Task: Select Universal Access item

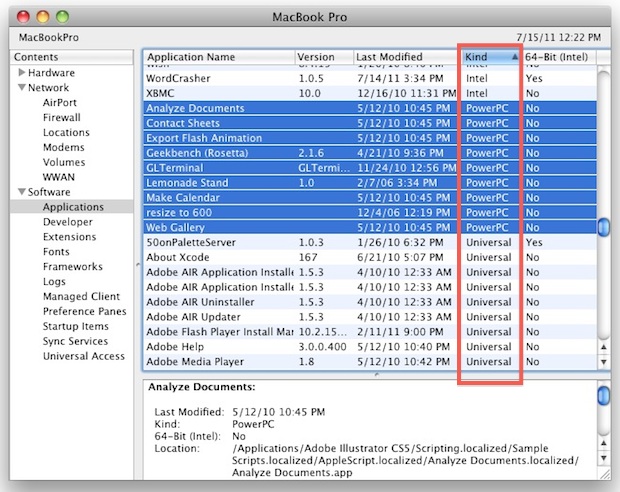Action: coord(84,356)
